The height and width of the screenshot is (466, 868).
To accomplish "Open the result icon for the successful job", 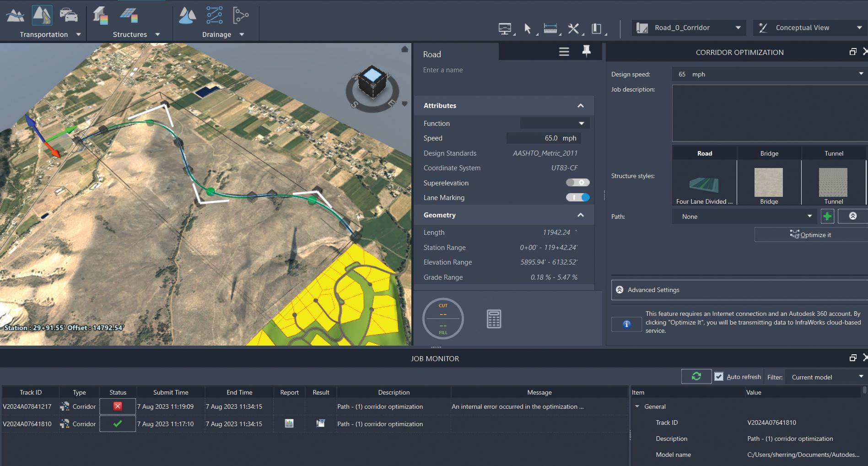I will point(320,423).
